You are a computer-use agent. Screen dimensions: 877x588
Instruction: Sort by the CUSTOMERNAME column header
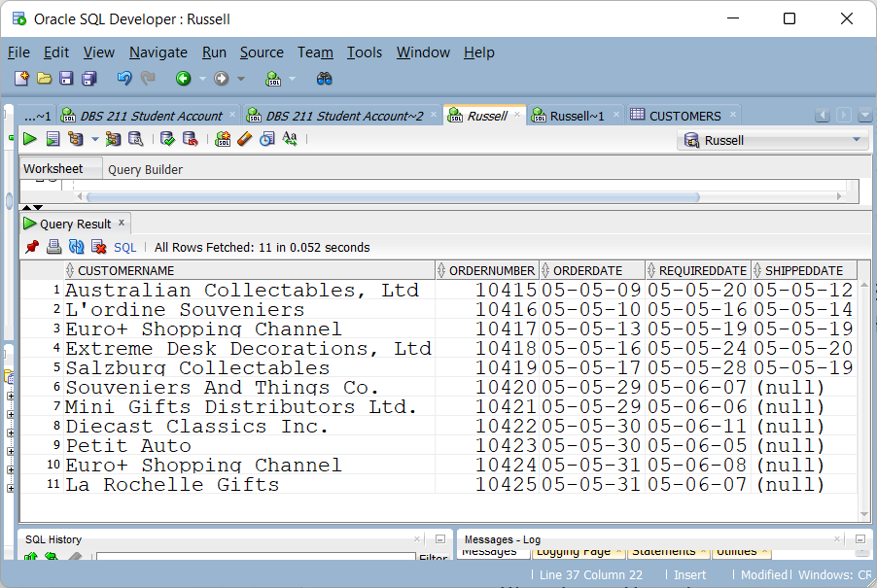pyautogui.click(x=126, y=270)
